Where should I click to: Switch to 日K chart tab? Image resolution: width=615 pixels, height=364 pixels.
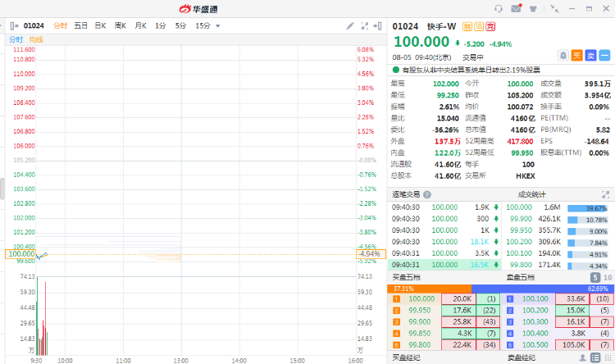coord(100,26)
